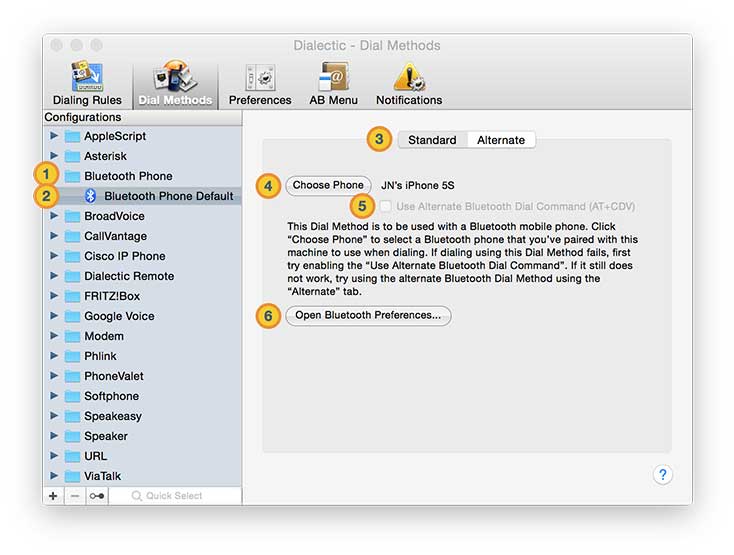The width and height of the screenshot is (734, 555).
Task: Expand the Modem group triangle
Action: [x=54, y=336]
